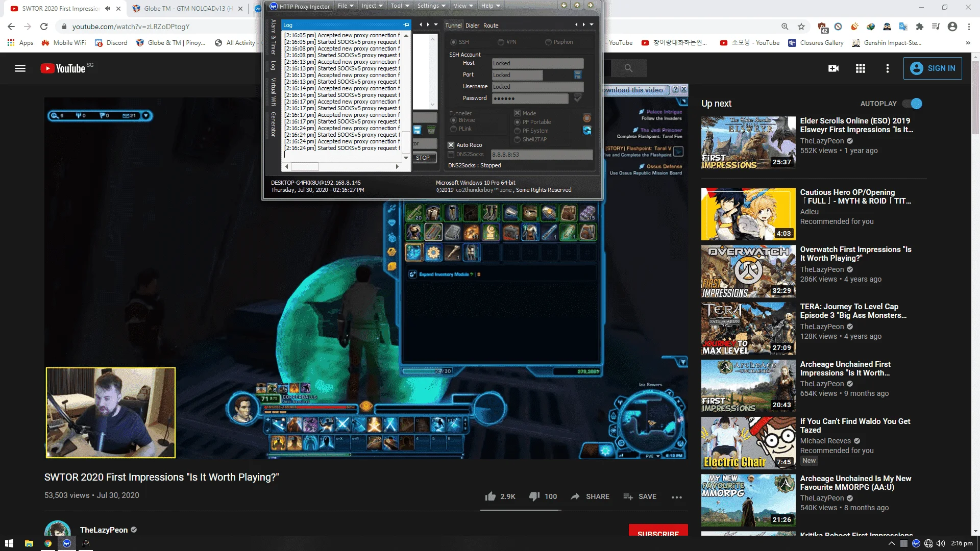Click SHARE under the video
Screen dimensions: 980x551
coord(590,496)
